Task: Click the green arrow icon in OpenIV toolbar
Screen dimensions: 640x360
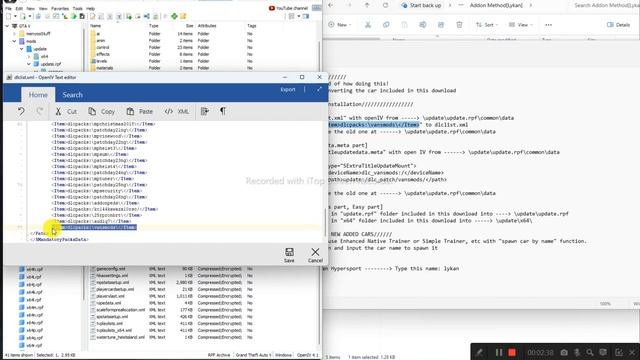Action: [x=74, y=16]
